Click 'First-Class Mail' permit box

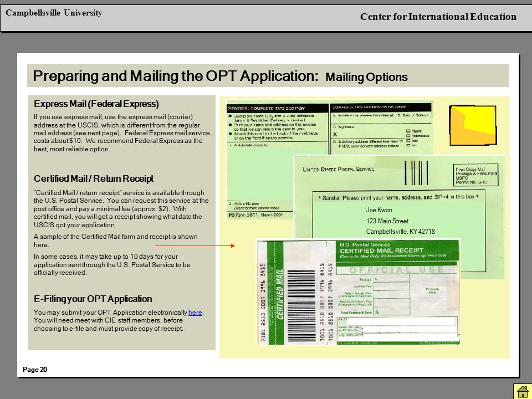click(x=475, y=175)
